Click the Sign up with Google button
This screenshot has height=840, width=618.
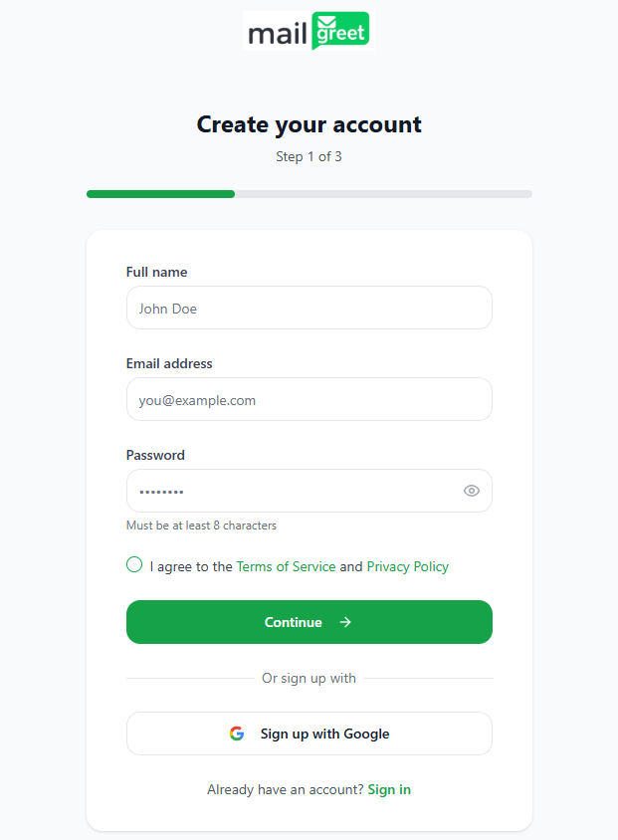tap(309, 733)
